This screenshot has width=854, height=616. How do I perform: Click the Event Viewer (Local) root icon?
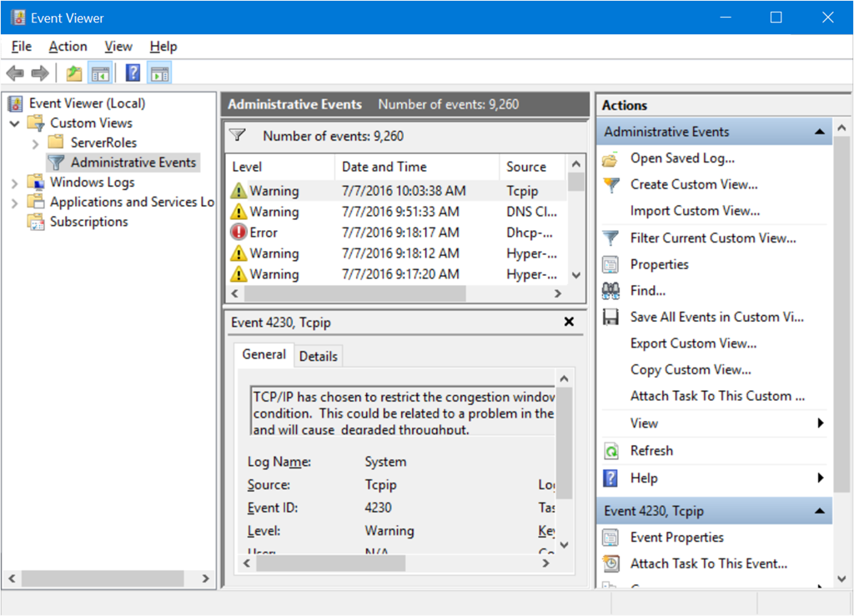pos(17,103)
